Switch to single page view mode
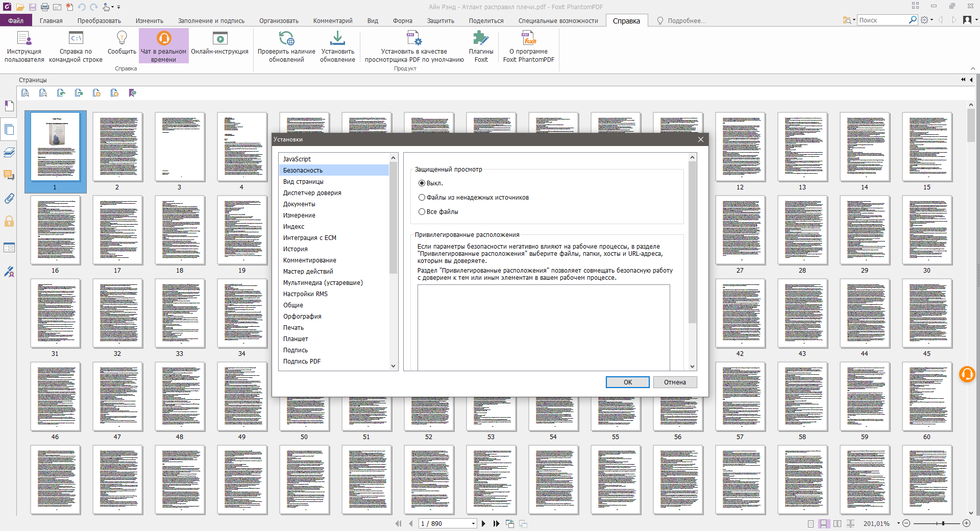This screenshot has height=531, width=980. 811,523
